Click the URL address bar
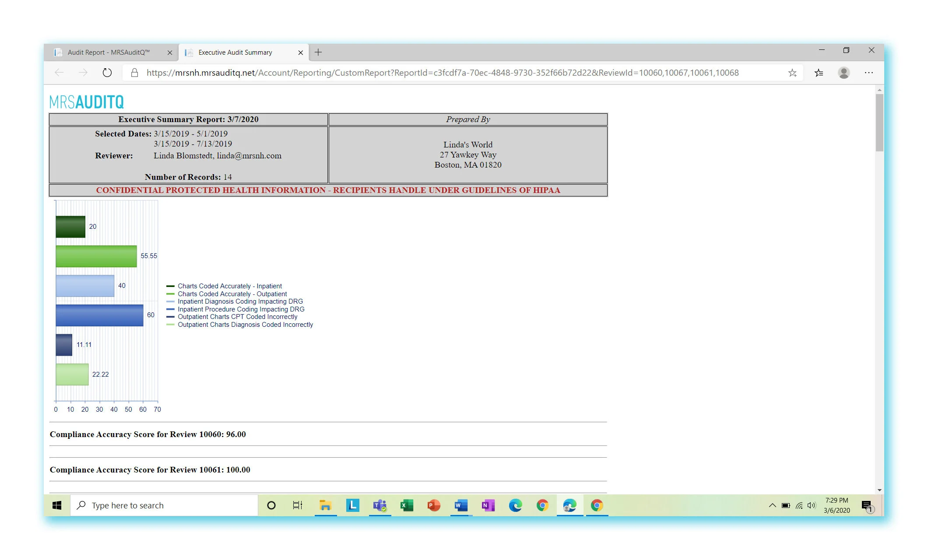Screen dimensions: 928x560 [442, 73]
